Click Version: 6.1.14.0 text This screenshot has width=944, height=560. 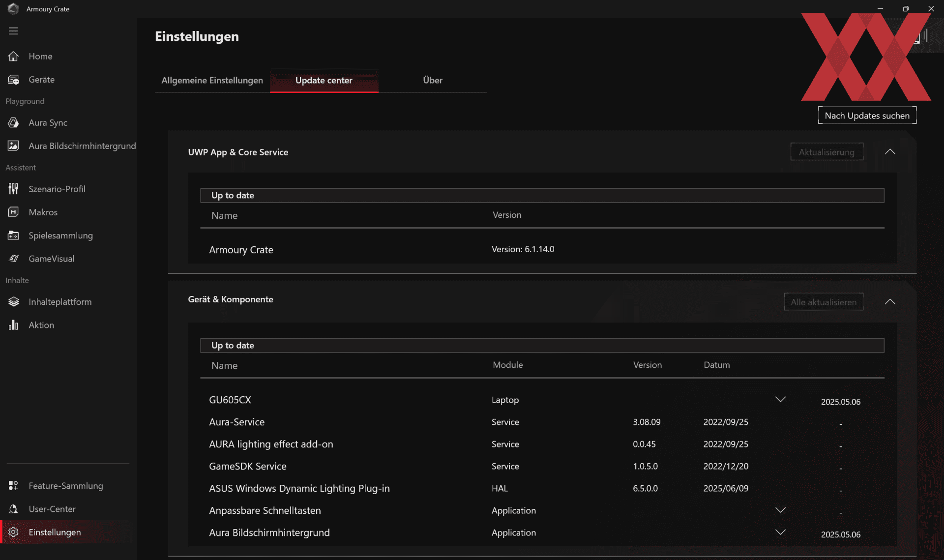click(523, 249)
